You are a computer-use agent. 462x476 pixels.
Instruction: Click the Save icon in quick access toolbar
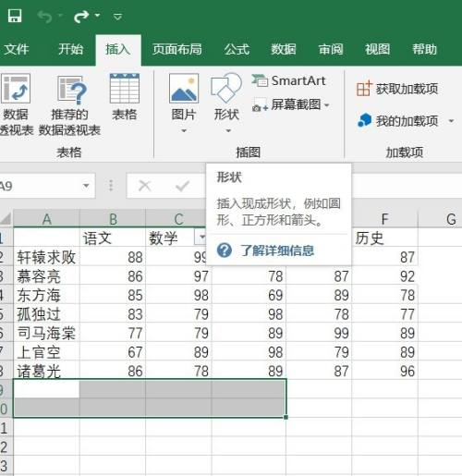pyautogui.click(x=15, y=16)
